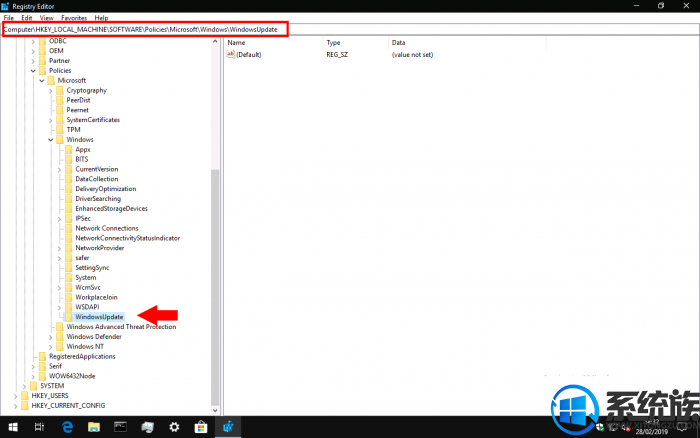Select the safer key
The width and height of the screenshot is (700, 438).
(82, 258)
